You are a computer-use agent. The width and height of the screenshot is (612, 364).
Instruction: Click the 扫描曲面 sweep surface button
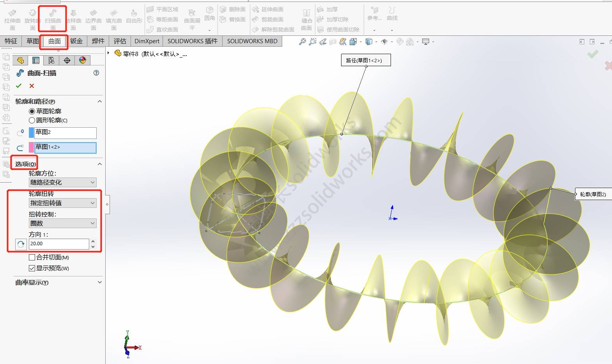pos(53,19)
